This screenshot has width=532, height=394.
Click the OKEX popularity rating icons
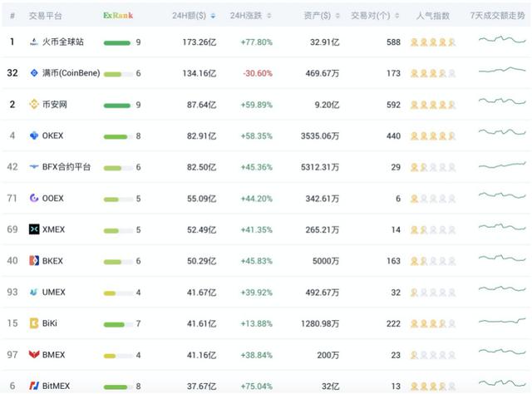click(433, 136)
